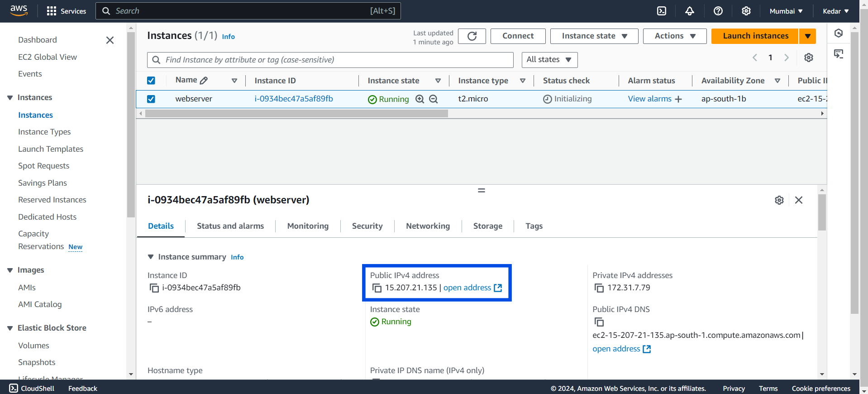Open the Actions dropdown
868x394 pixels.
pyautogui.click(x=675, y=36)
